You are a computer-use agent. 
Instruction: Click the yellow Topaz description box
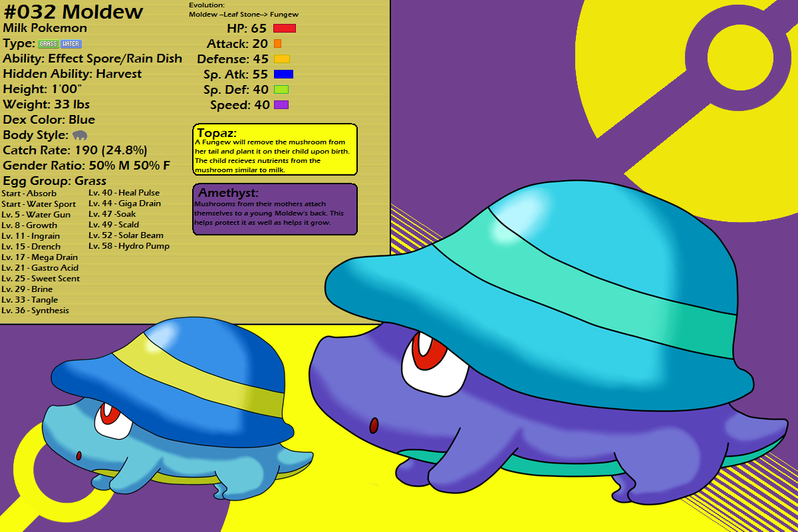(275, 150)
